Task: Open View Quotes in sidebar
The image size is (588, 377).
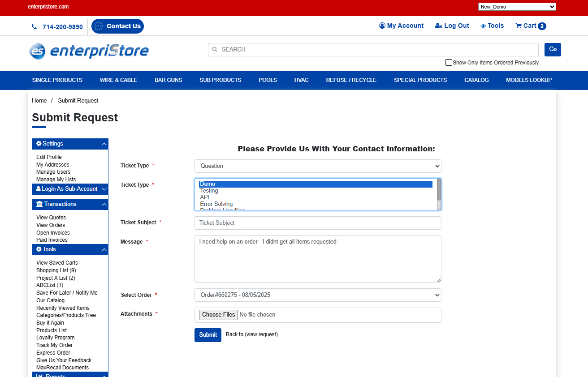Action: click(x=51, y=218)
